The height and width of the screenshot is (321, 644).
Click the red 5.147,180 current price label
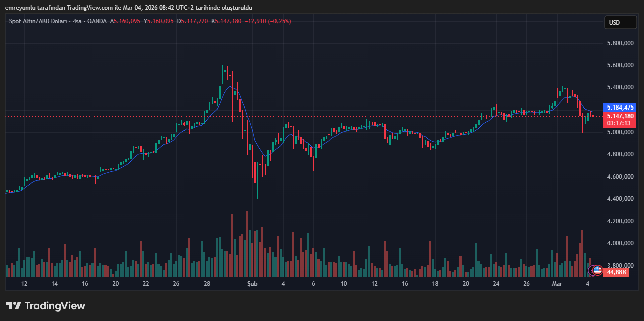pos(621,116)
